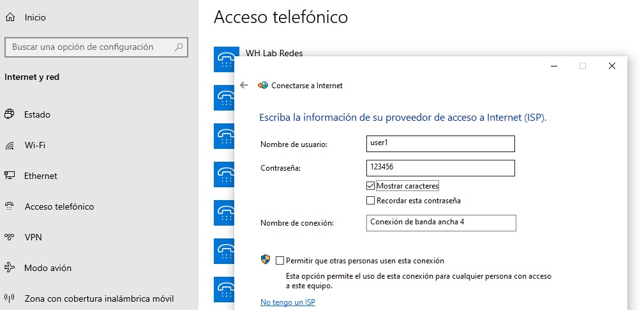Click the mobile hotspot coverage icon
Viewport: 644px width, 310px height.
[x=10, y=298]
